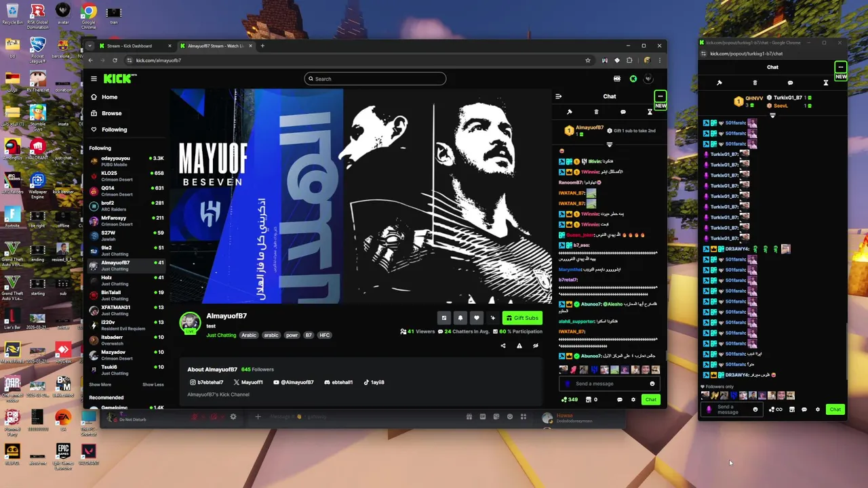Click the notification bell icon below the stream
Image resolution: width=868 pixels, height=488 pixels.
(460, 318)
